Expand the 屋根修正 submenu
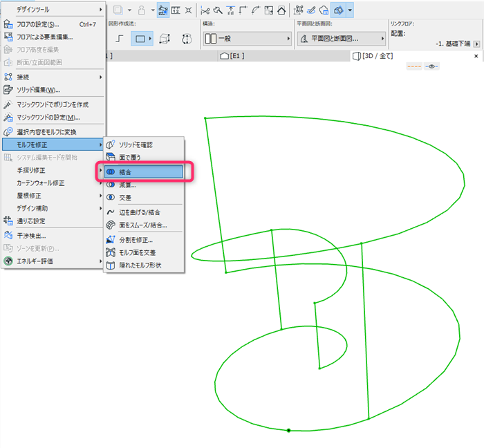Screen dimensions: 484x448 (53, 195)
